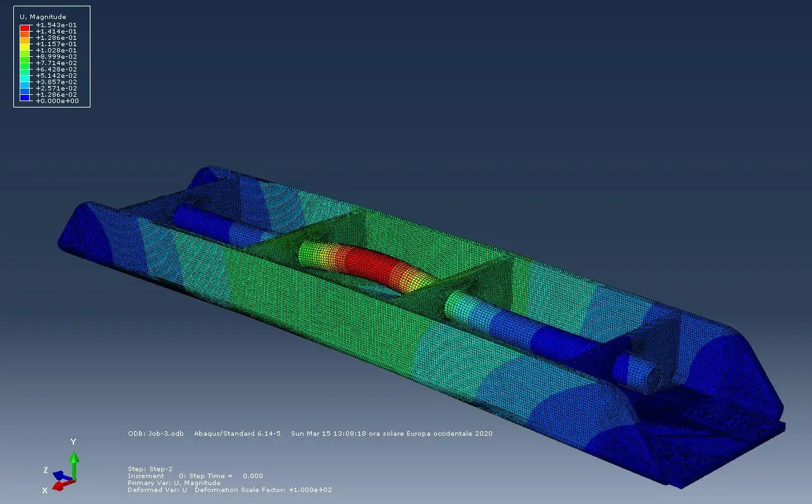Click the 'Step: Step-2' state text

[x=150, y=469]
